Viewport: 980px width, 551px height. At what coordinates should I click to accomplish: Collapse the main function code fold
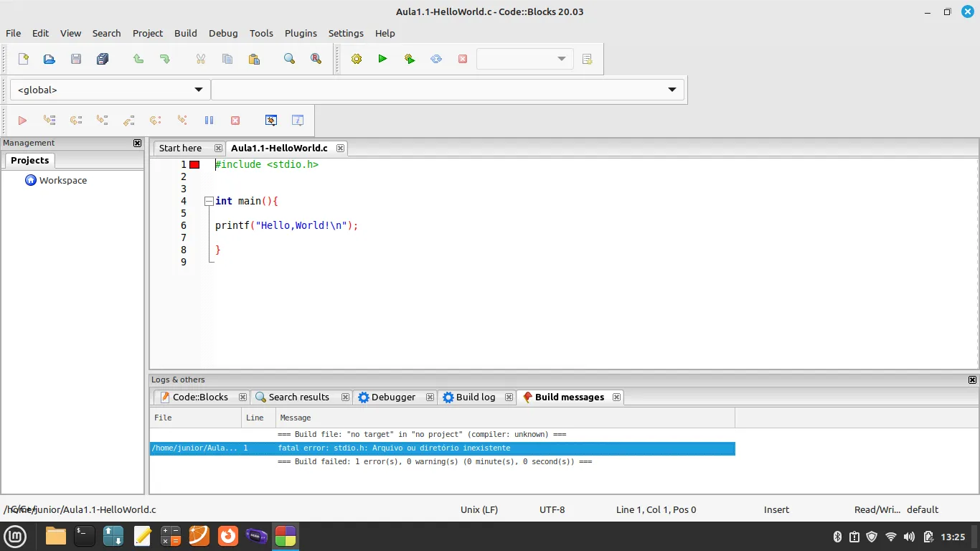click(x=208, y=202)
